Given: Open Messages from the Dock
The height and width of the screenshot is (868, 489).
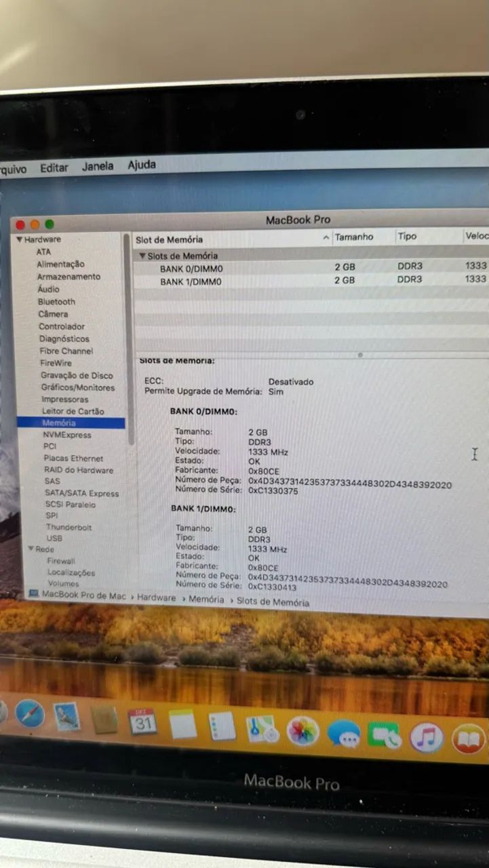Looking at the screenshot, I should 343,734.
